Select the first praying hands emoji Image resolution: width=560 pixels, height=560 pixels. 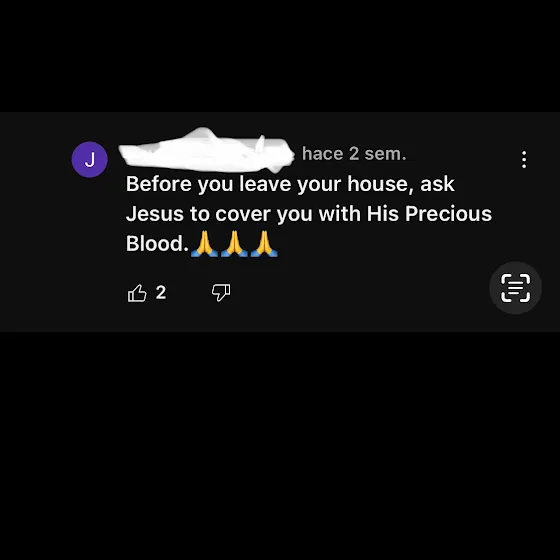click(204, 244)
